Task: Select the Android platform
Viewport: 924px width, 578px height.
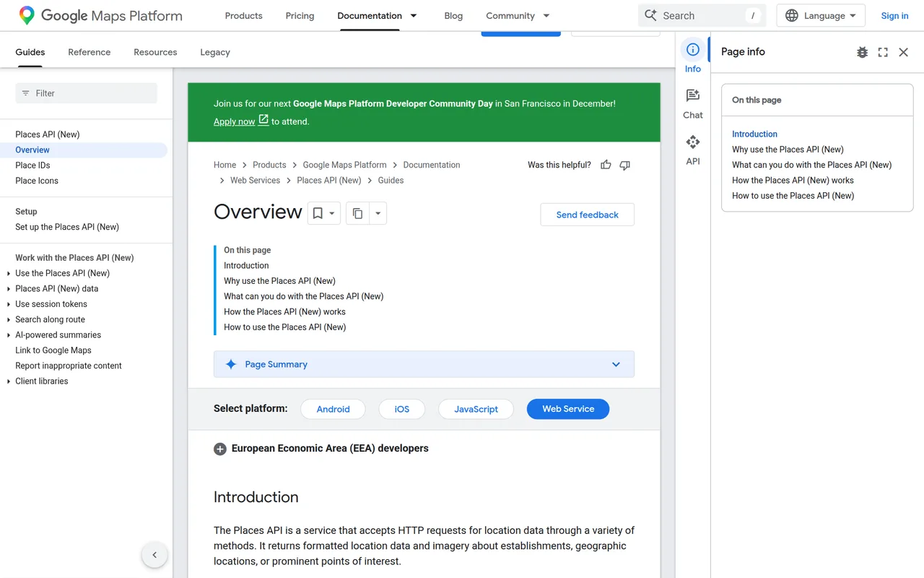Action: coord(333,409)
